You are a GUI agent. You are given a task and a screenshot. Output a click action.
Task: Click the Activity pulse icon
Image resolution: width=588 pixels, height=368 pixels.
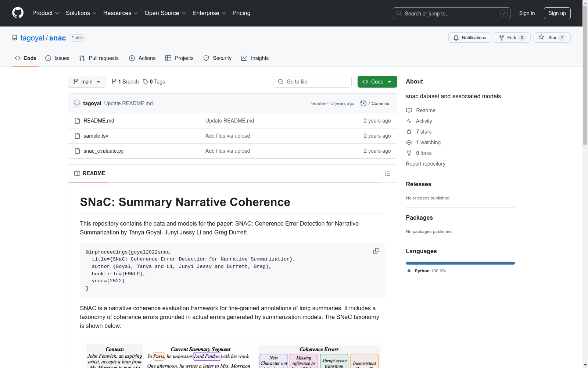[x=409, y=121]
